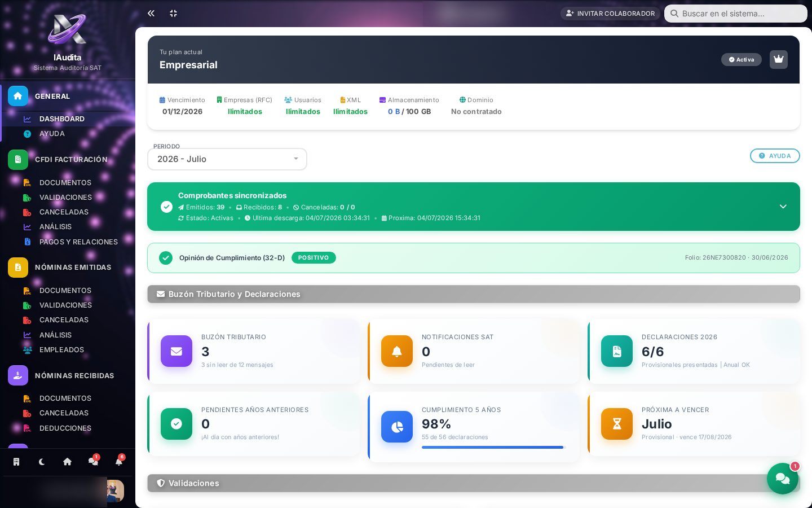Click the Cumplimiento 98% progress bar
The image size is (812, 508).
(493, 448)
